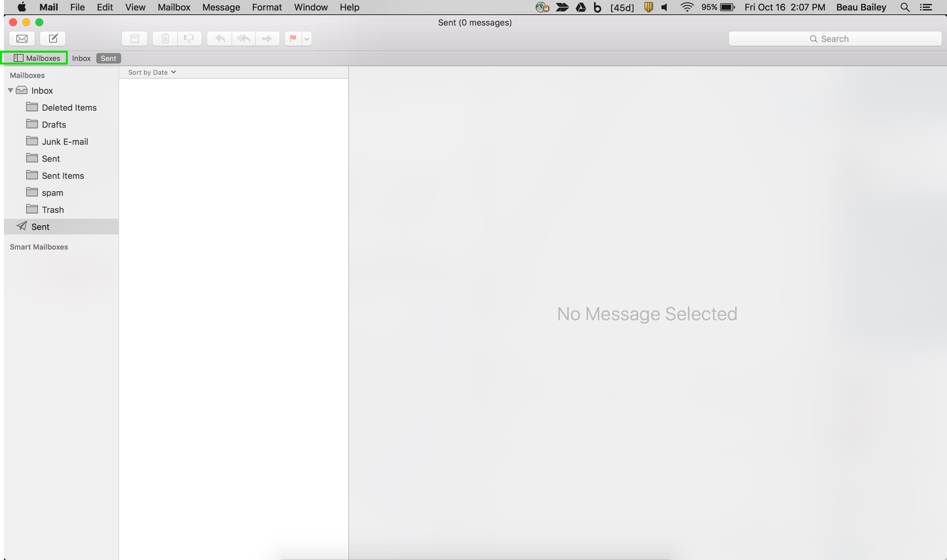Click the volume speaker menu bar icon
This screenshot has height=560, width=947.
coord(665,7)
